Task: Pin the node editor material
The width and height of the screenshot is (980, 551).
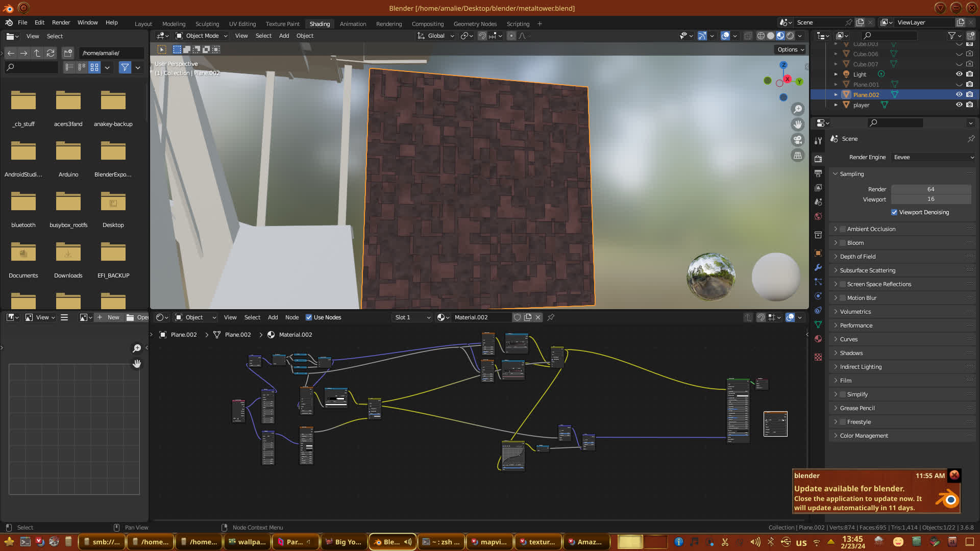Action: [x=551, y=317]
